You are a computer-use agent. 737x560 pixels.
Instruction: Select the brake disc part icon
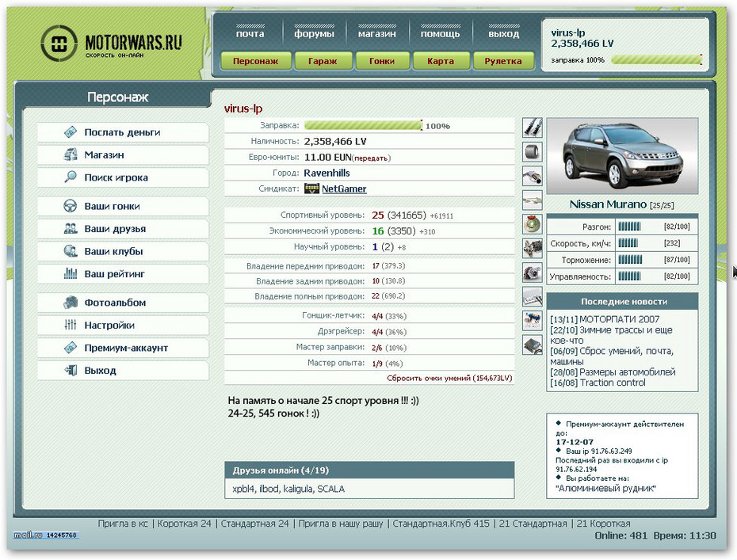(533, 224)
